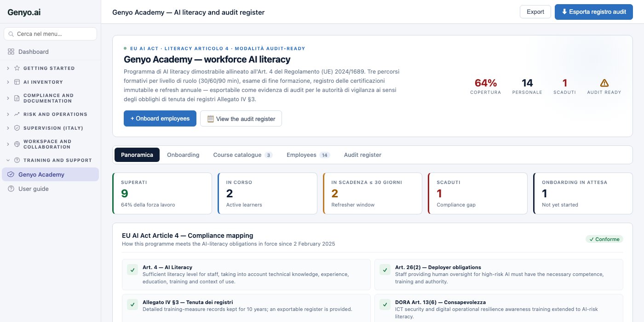Click + Onboard employees button

point(160,118)
